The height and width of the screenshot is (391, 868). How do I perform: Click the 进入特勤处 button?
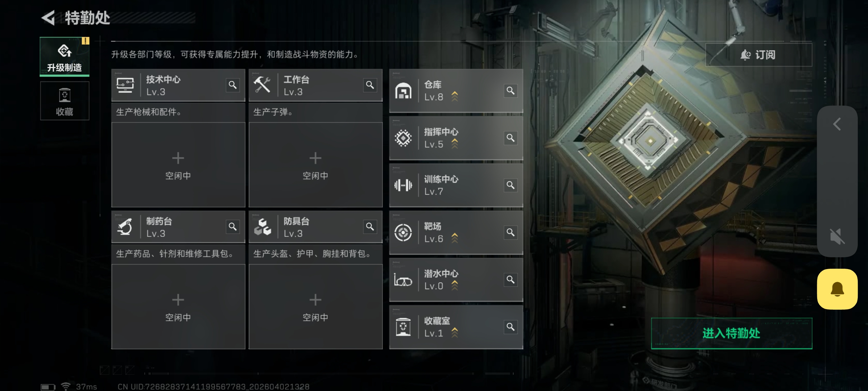coord(731,333)
